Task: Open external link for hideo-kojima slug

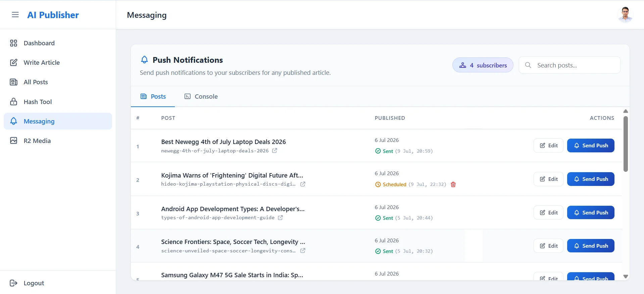Action: click(x=303, y=184)
